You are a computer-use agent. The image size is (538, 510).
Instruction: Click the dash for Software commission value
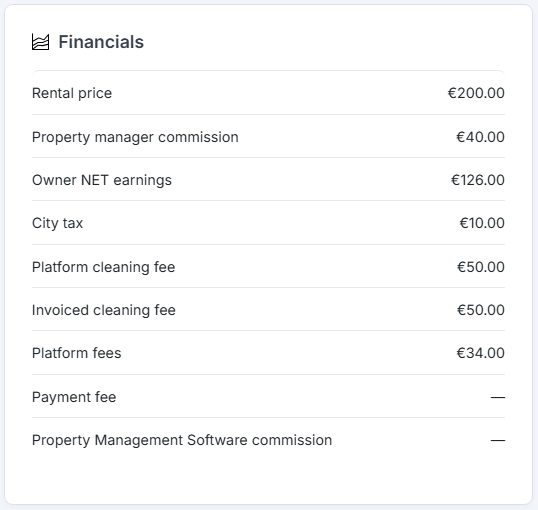pos(498,440)
